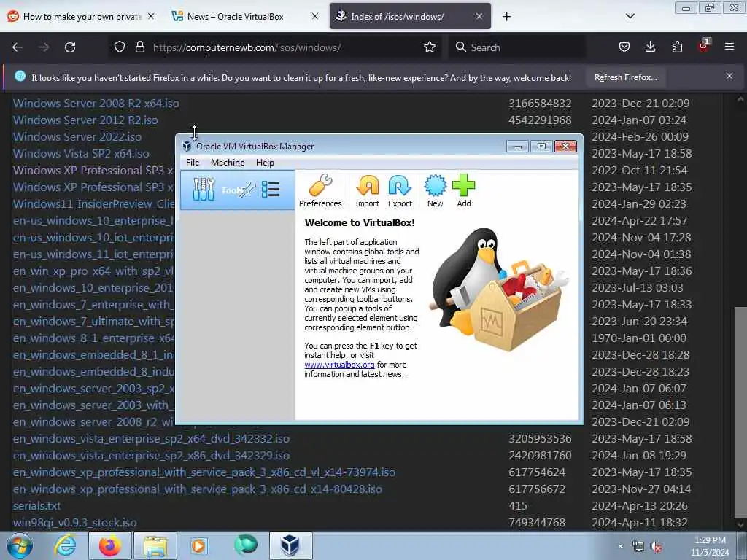
Task: Click the Import appliance icon
Action: (x=368, y=191)
